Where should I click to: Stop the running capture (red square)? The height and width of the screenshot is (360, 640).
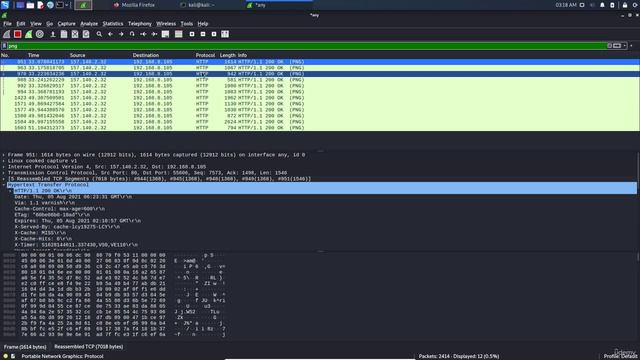(x=18, y=34)
